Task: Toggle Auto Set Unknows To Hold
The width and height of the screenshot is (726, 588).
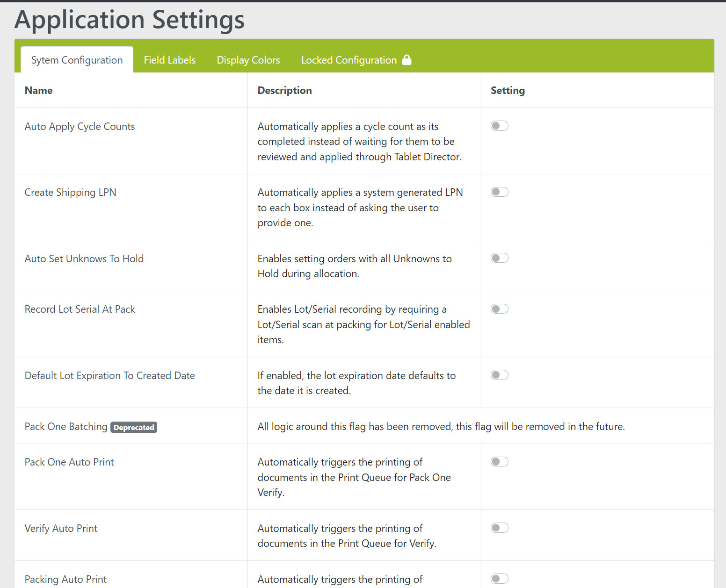Action: click(x=499, y=258)
